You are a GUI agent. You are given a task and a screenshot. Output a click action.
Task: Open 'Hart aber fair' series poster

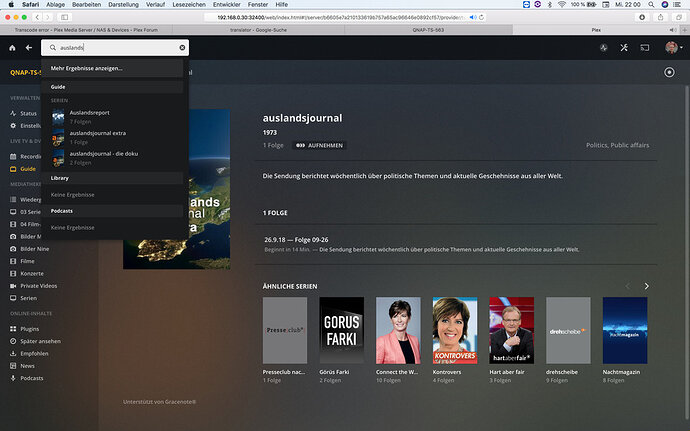tap(512, 330)
